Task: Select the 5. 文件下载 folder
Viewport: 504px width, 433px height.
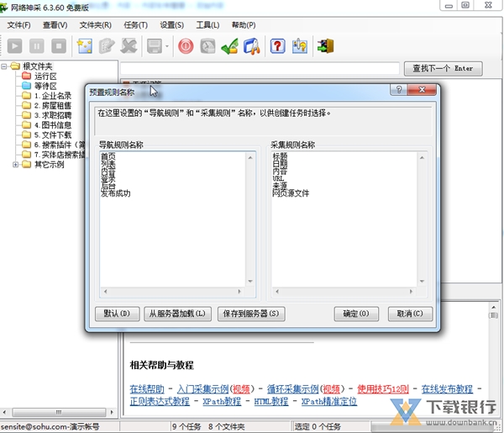Action: point(53,135)
